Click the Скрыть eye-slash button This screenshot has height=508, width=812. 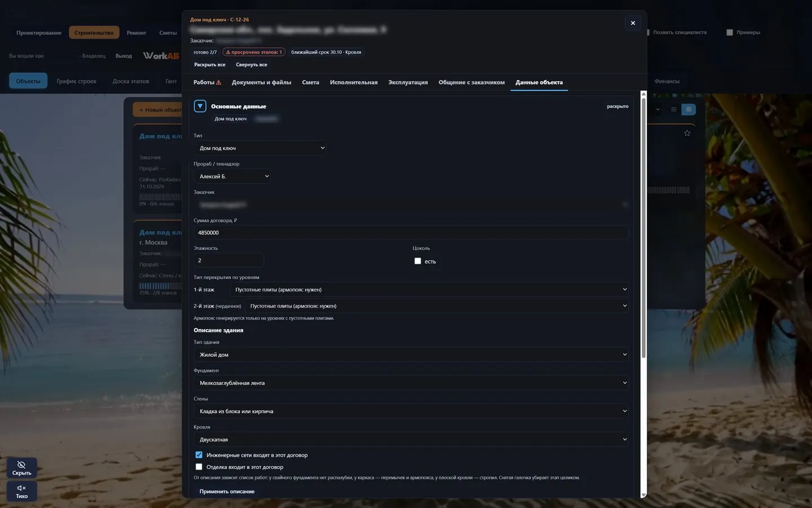point(21,468)
